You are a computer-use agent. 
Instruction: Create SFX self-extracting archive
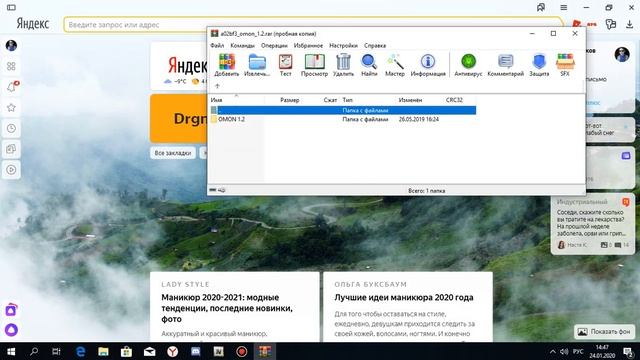tap(565, 65)
